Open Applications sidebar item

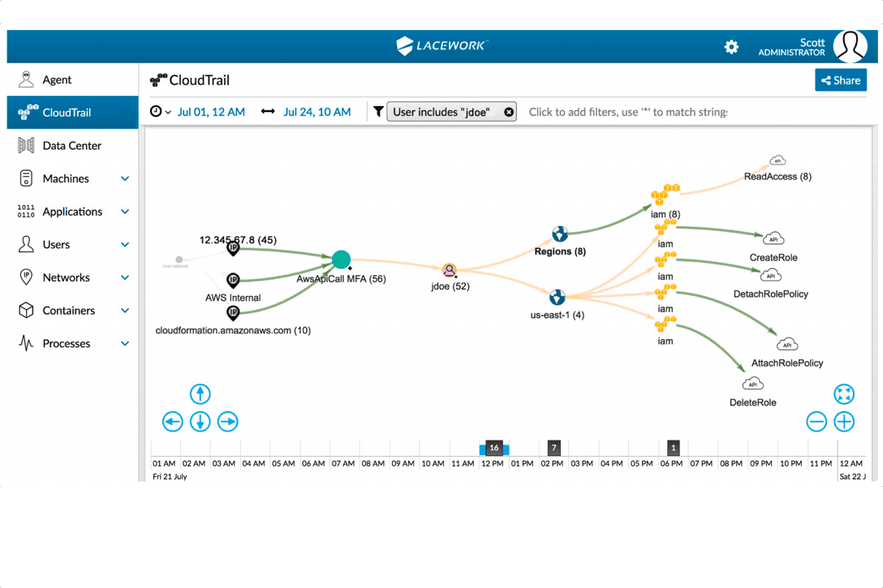[x=73, y=212]
